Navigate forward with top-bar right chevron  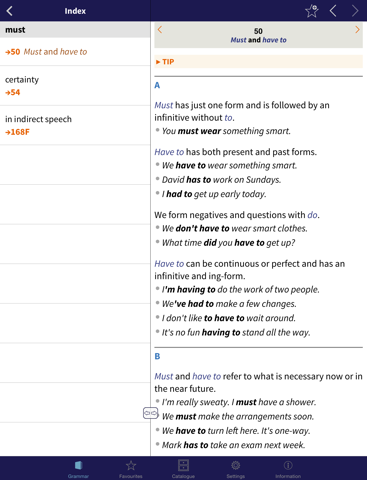(355, 11)
